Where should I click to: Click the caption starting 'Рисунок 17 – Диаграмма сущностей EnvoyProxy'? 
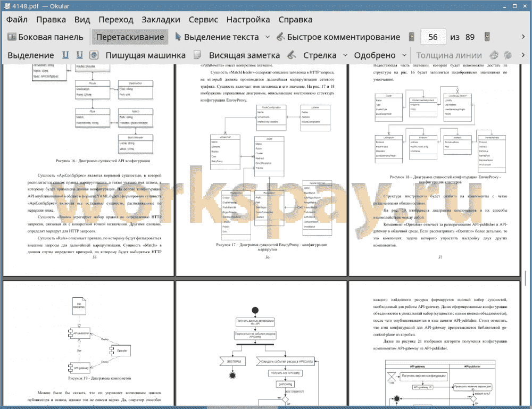[271, 247]
